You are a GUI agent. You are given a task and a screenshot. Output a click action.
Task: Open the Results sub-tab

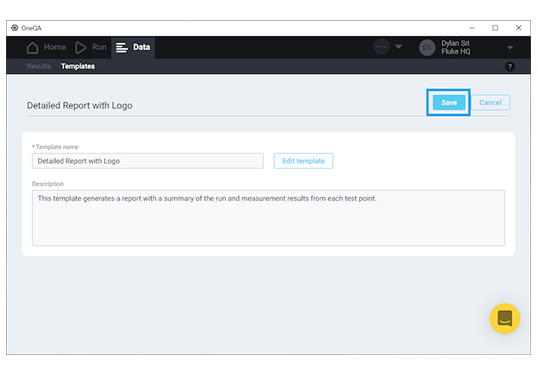[39, 66]
